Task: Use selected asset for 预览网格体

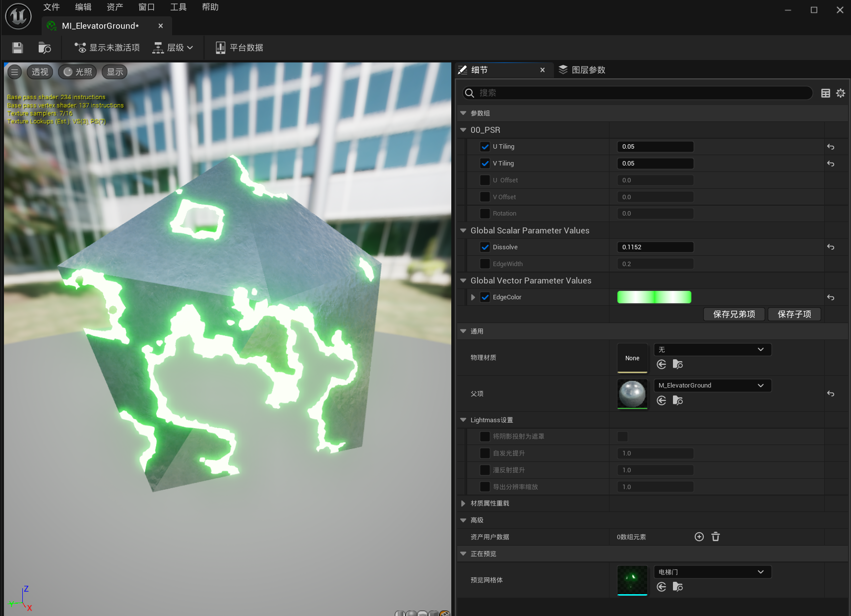Action: pyautogui.click(x=662, y=587)
